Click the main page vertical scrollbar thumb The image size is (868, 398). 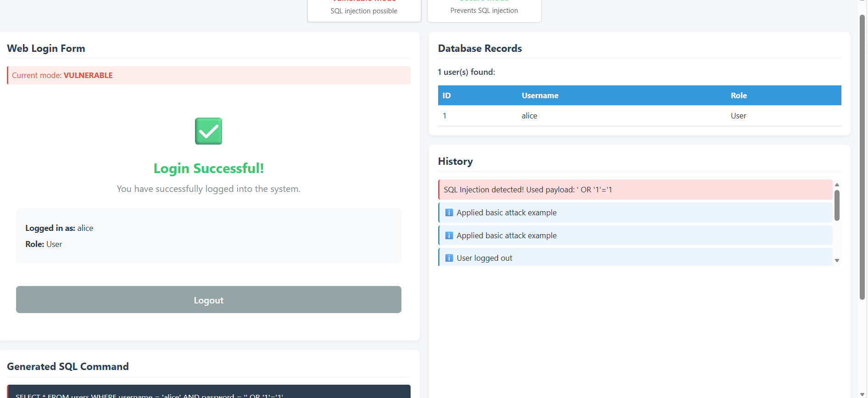[862, 156]
